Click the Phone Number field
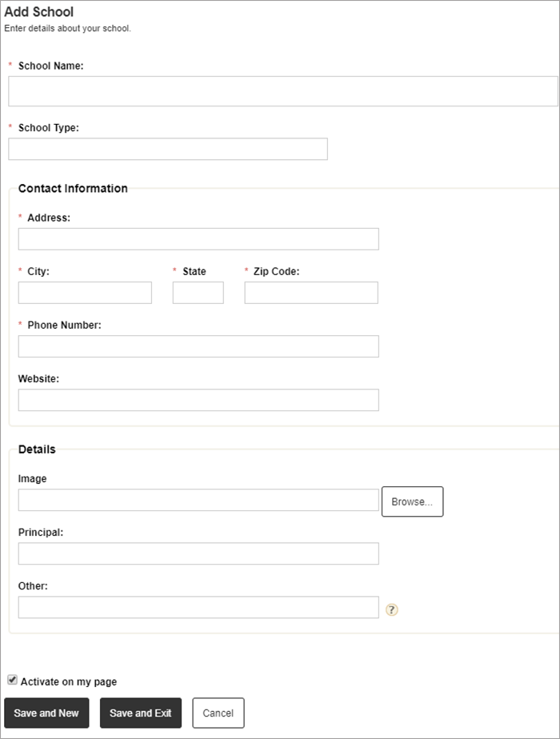 (198, 346)
